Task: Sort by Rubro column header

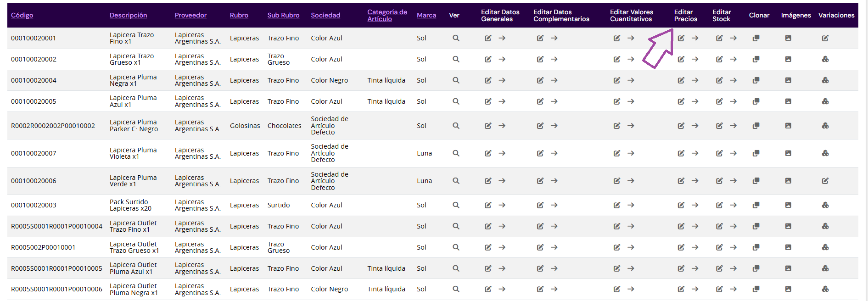Action: tap(239, 15)
